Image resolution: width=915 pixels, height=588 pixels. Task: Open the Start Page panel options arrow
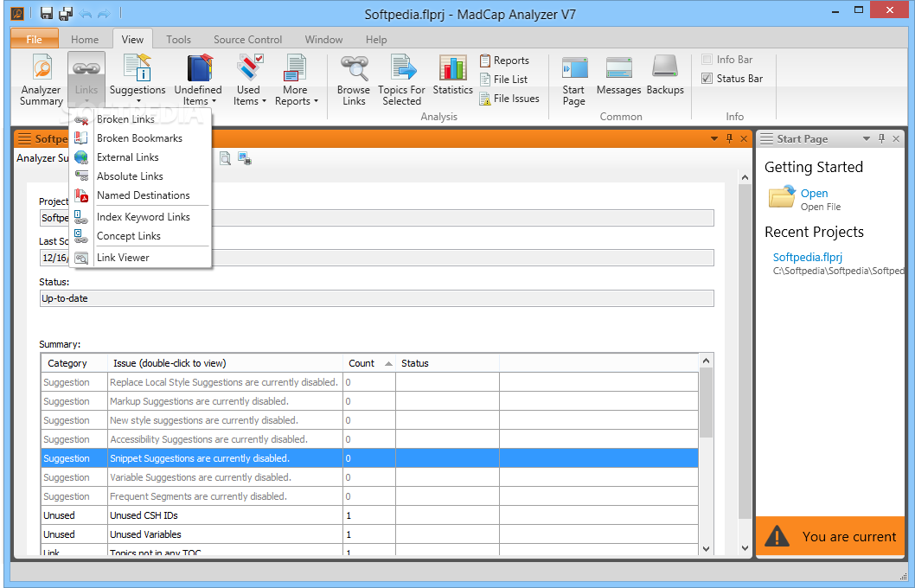point(867,139)
